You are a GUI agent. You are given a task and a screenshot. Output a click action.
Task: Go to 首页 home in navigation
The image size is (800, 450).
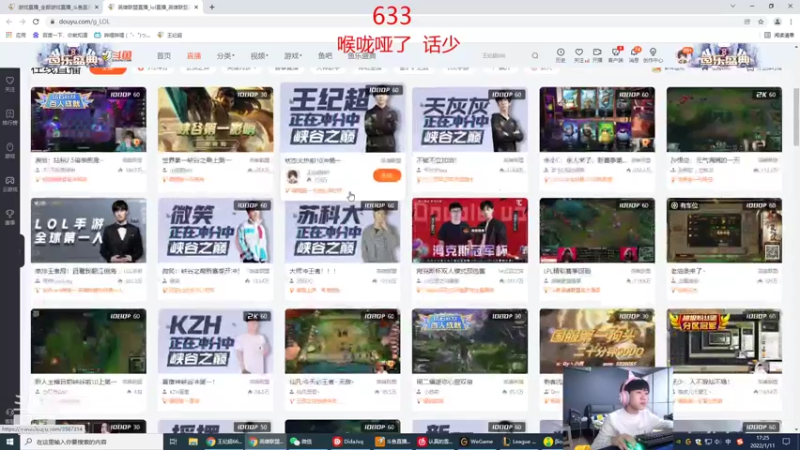point(164,56)
